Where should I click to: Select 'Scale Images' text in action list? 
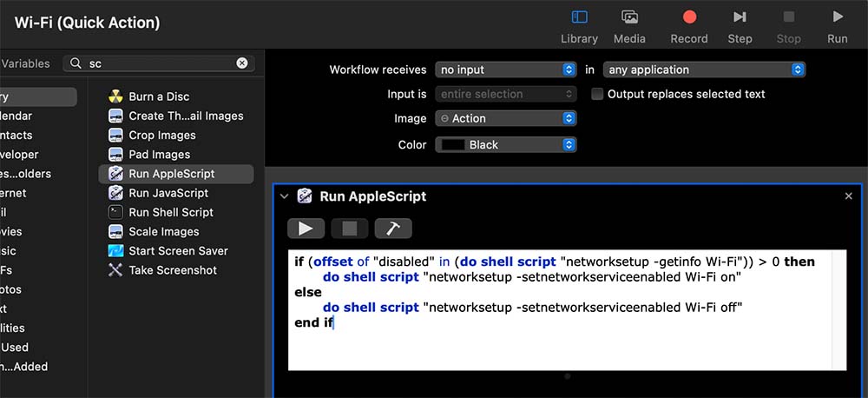pos(164,232)
